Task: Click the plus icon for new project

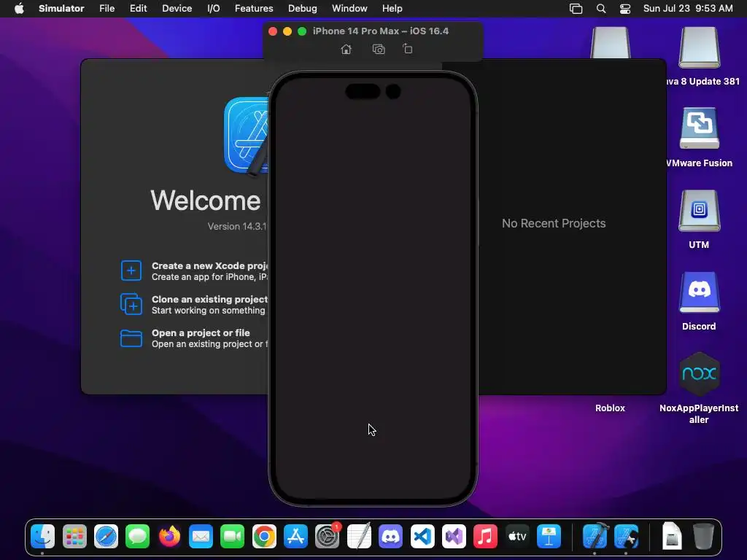Action: 131,271
